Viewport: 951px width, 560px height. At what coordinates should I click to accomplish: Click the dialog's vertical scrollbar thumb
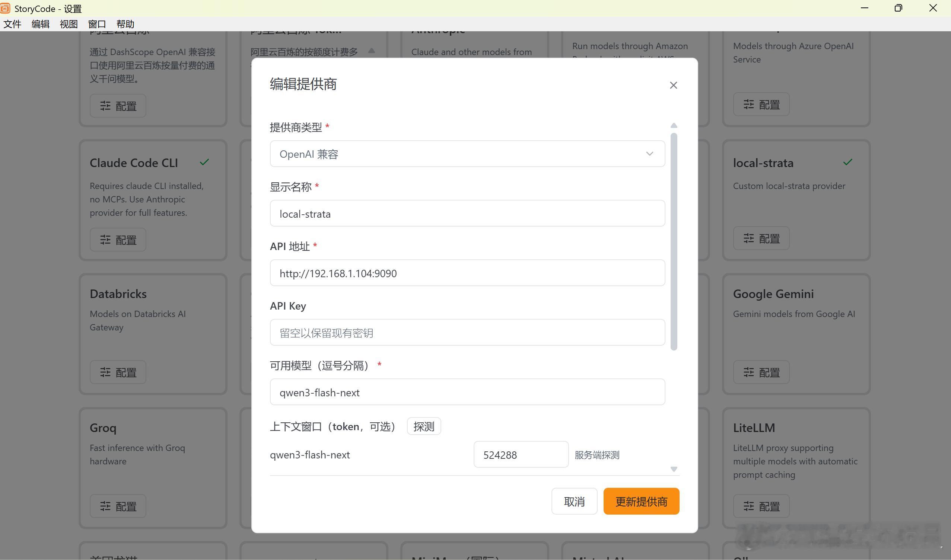(674, 241)
